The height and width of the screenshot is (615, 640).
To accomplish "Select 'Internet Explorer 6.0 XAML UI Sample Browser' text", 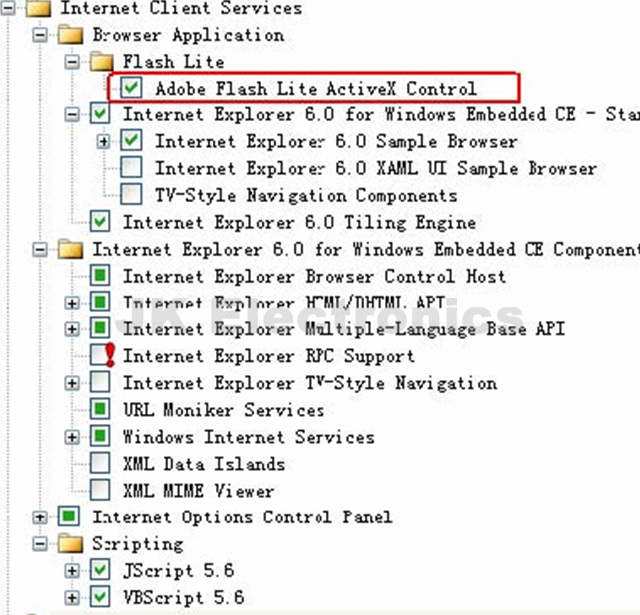I will click(376, 168).
